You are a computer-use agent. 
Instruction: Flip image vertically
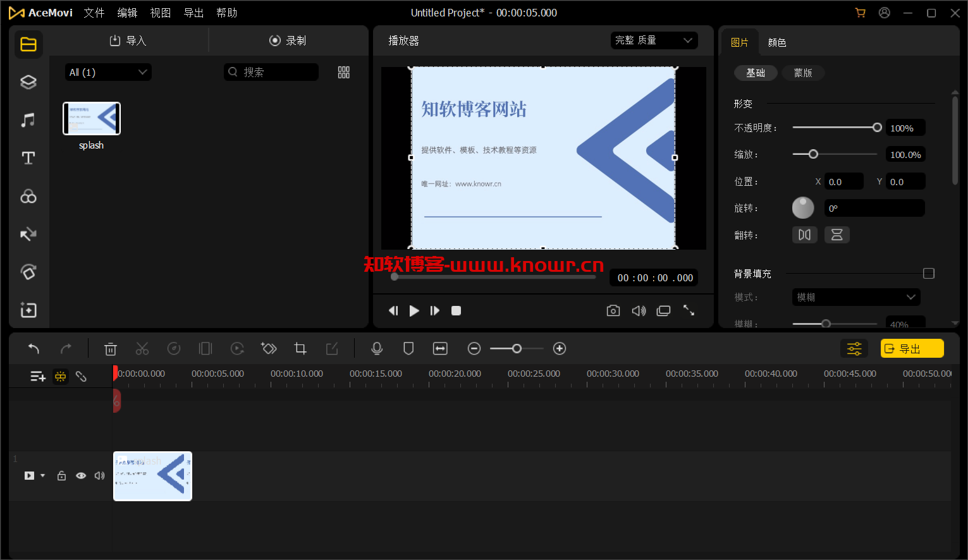[837, 235]
